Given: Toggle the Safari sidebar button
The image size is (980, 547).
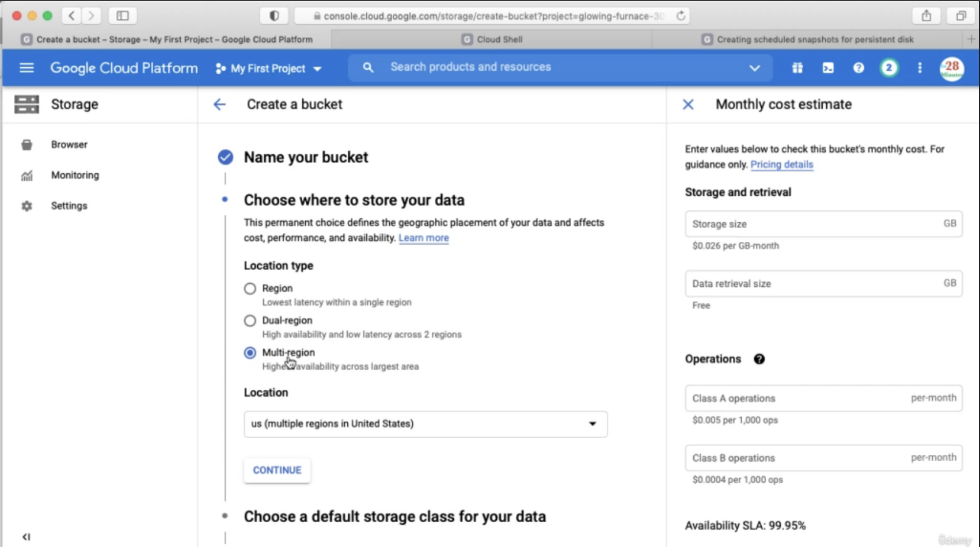Looking at the screenshot, I should pyautogui.click(x=122, y=16).
